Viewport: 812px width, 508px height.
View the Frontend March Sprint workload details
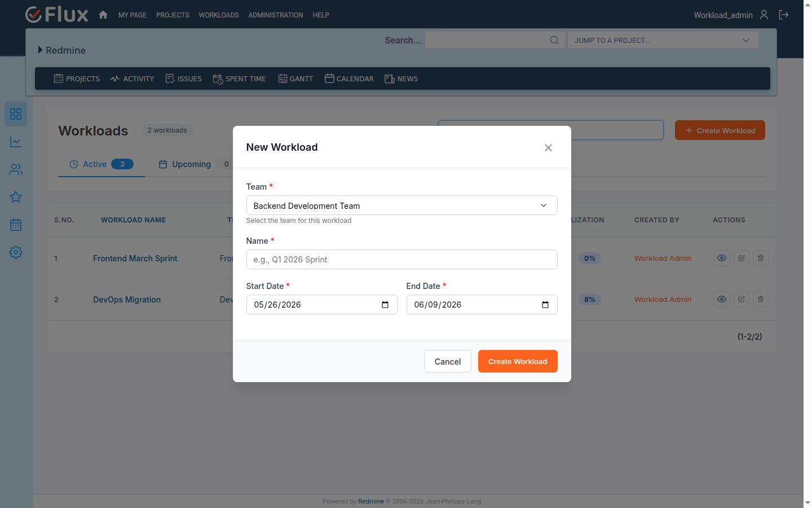pyautogui.click(x=722, y=258)
